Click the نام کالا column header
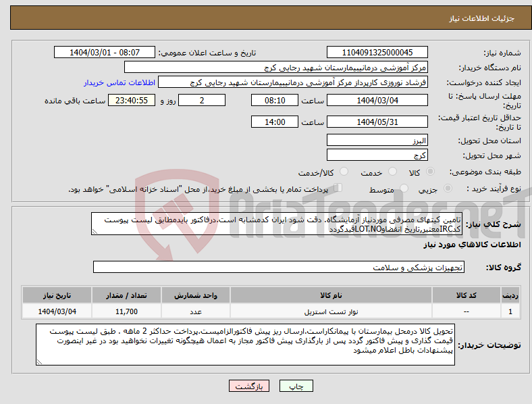 (331, 295)
